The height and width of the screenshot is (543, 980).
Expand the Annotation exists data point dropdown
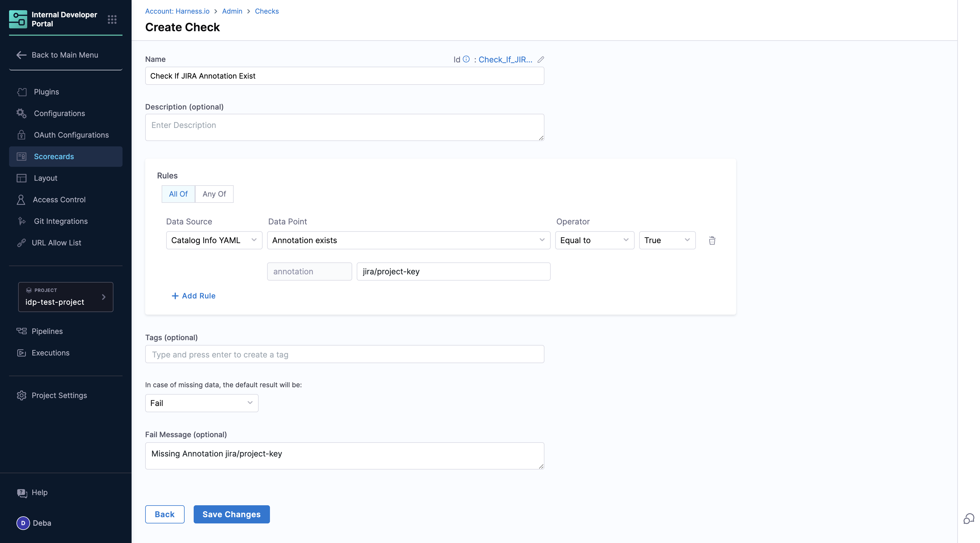[408, 241]
